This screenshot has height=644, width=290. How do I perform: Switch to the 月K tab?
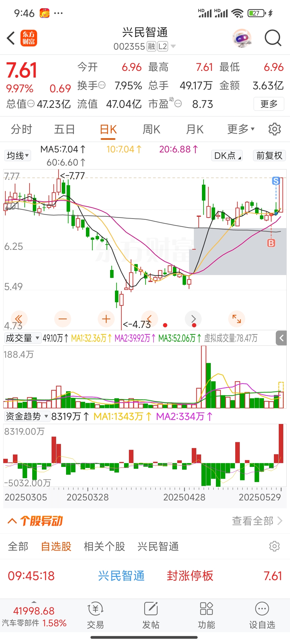click(195, 129)
